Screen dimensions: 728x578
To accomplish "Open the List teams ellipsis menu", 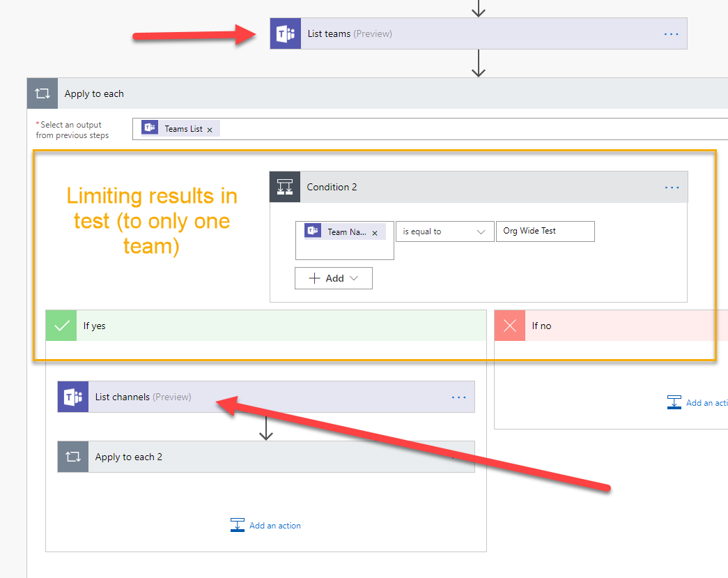I will pyautogui.click(x=671, y=34).
